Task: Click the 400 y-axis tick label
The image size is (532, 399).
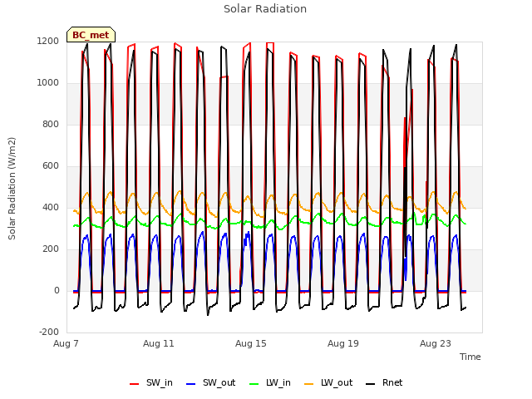Action: 51,208
